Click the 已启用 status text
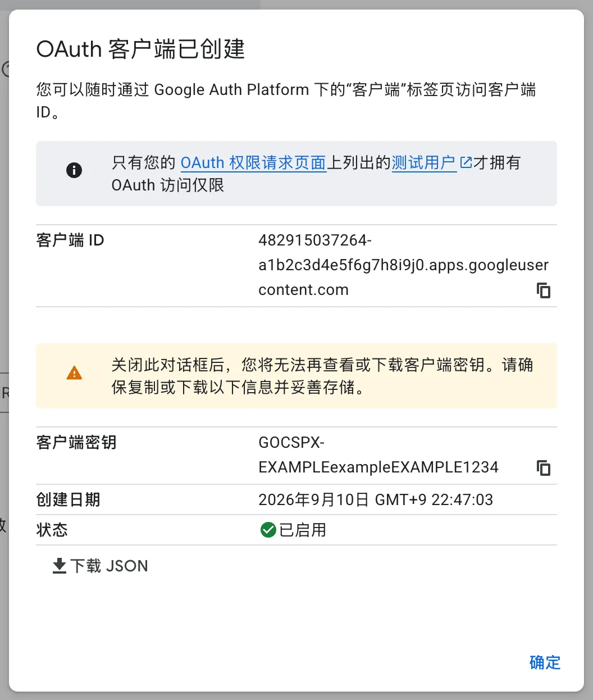Image resolution: width=593 pixels, height=700 pixels. (x=303, y=530)
